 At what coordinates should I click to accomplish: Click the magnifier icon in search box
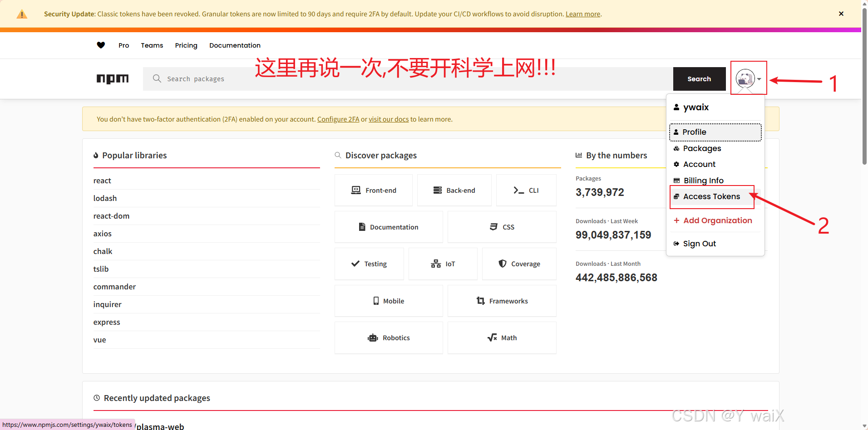[x=157, y=78]
